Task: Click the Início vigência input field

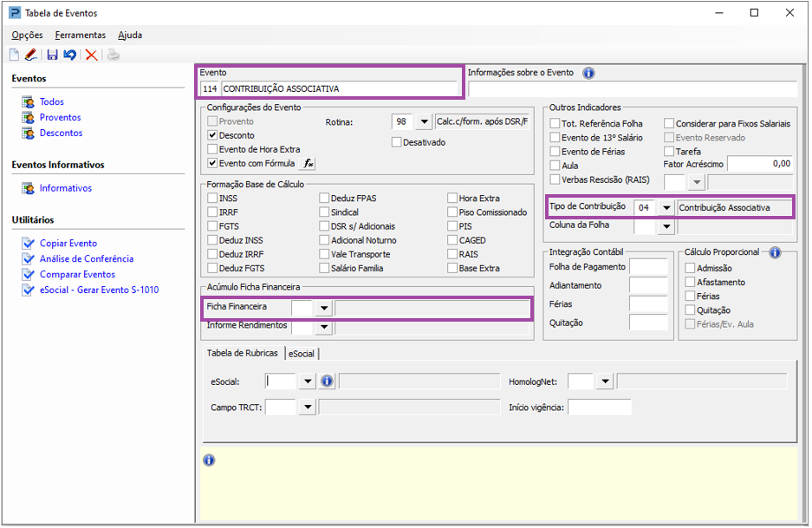Action: click(600, 407)
